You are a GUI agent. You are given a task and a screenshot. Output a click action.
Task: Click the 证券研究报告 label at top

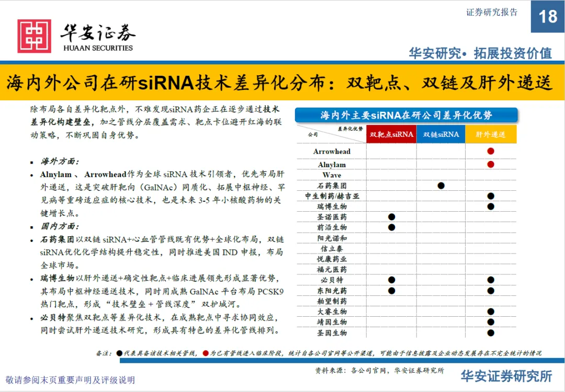(x=492, y=12)
